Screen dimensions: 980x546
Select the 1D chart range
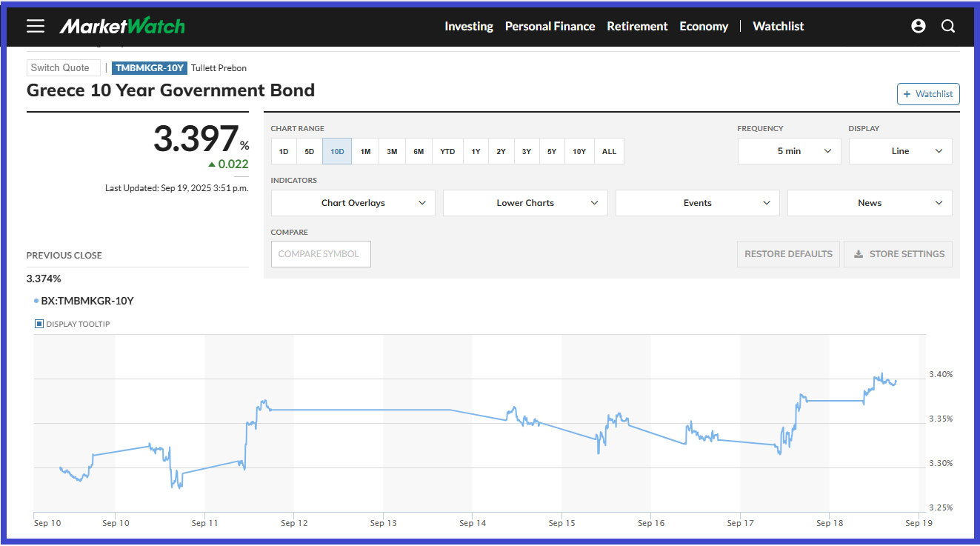pos(284,151)
